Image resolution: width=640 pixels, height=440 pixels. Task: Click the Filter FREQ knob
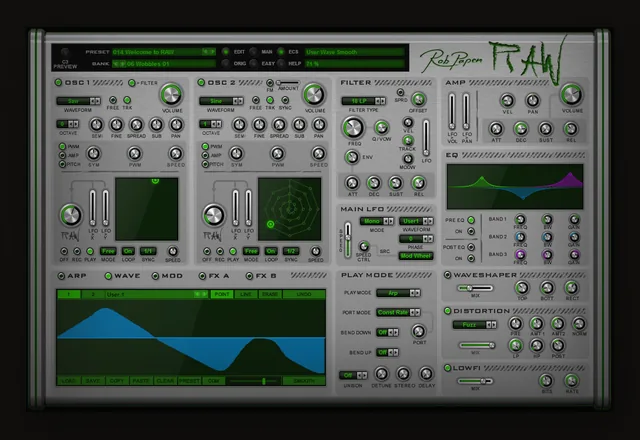click(353, 128)
